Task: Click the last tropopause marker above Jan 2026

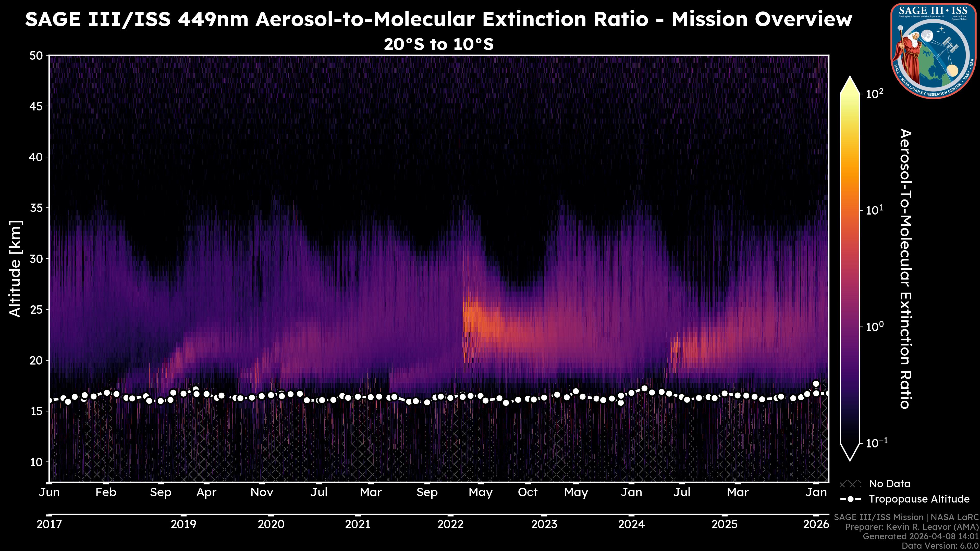Action: (x=816, y=384)
